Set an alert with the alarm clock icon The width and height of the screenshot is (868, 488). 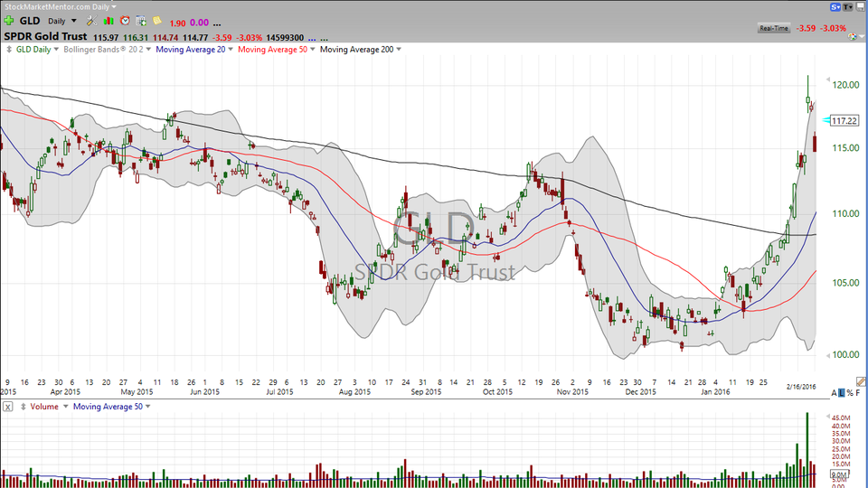[125, 21]
